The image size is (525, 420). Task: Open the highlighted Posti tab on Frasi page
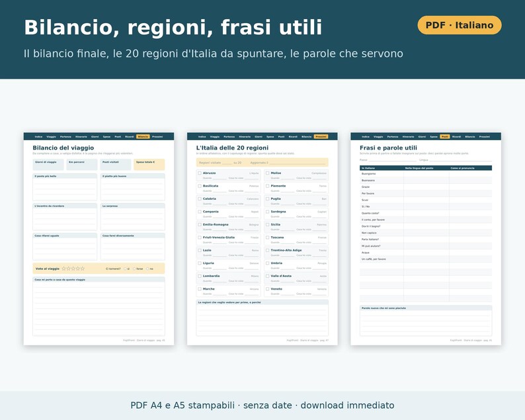tap(445, 137)
